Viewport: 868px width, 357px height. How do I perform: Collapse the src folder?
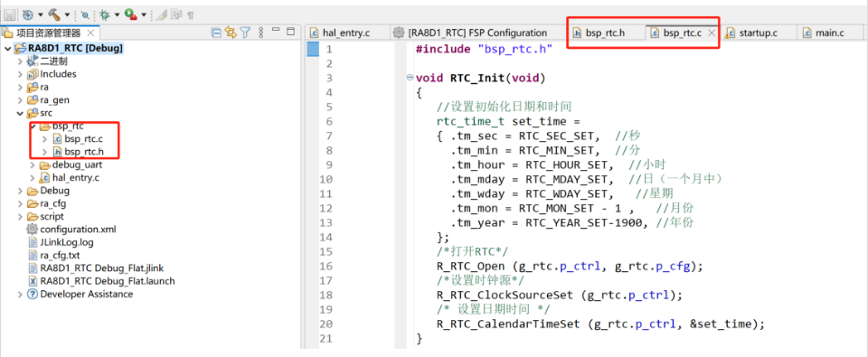21,114
